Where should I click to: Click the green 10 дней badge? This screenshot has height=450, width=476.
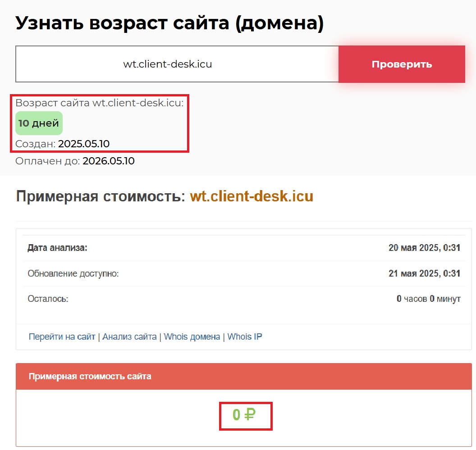coord(39,123)
